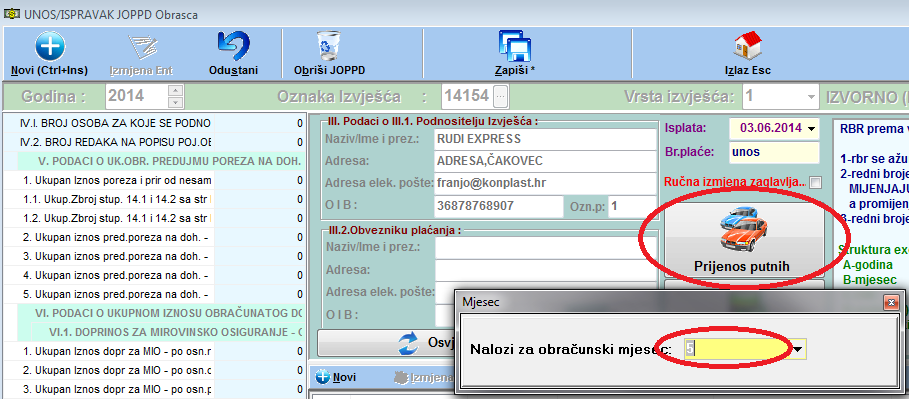Open the Isplata date dropdown

(x=810, y=128)
